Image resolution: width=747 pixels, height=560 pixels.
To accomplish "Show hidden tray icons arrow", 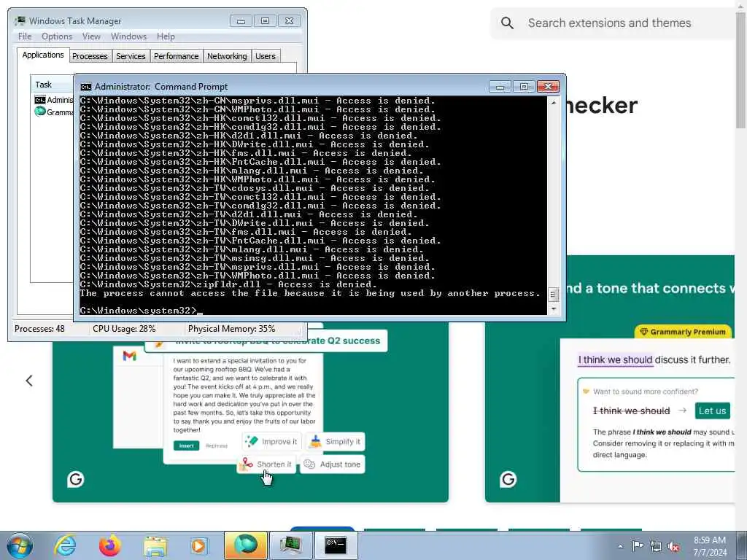I will coord(620,546).
